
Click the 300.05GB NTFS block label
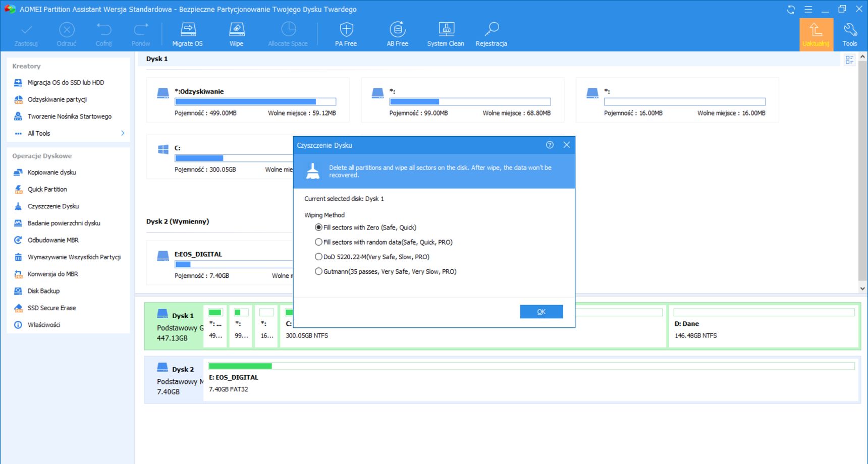(x=307, y=335)
